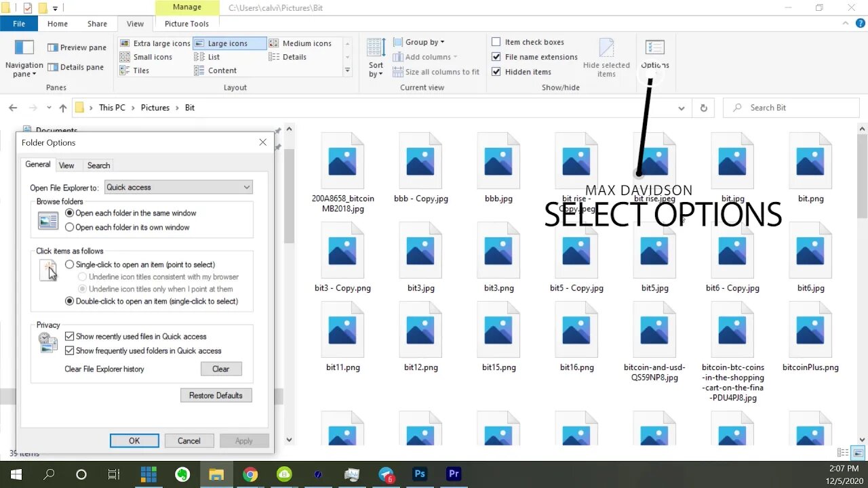Image resolution: width=868 pixels, height=488 pixels.
Task: Open the Navigation pane menu
Action: click(x=24, y=58)
